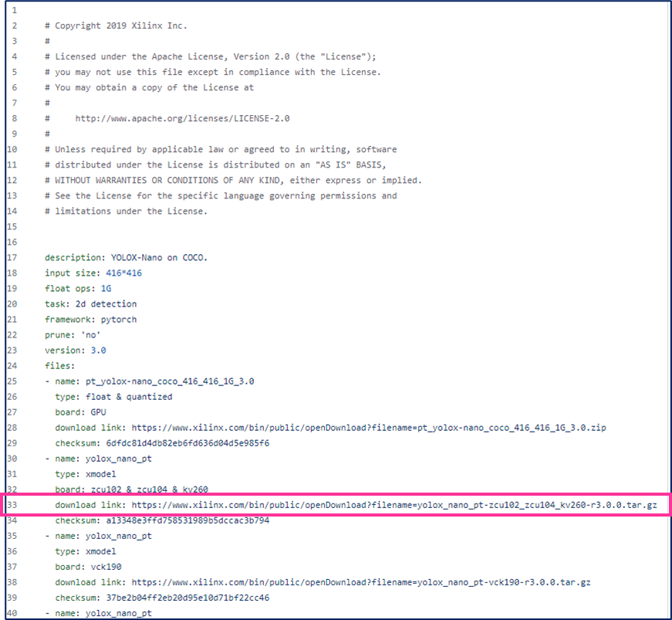The width and height of the screenshot is (672, 620).
Task: Click the "type: float & quantized" line
Action: tap(113, 397)
